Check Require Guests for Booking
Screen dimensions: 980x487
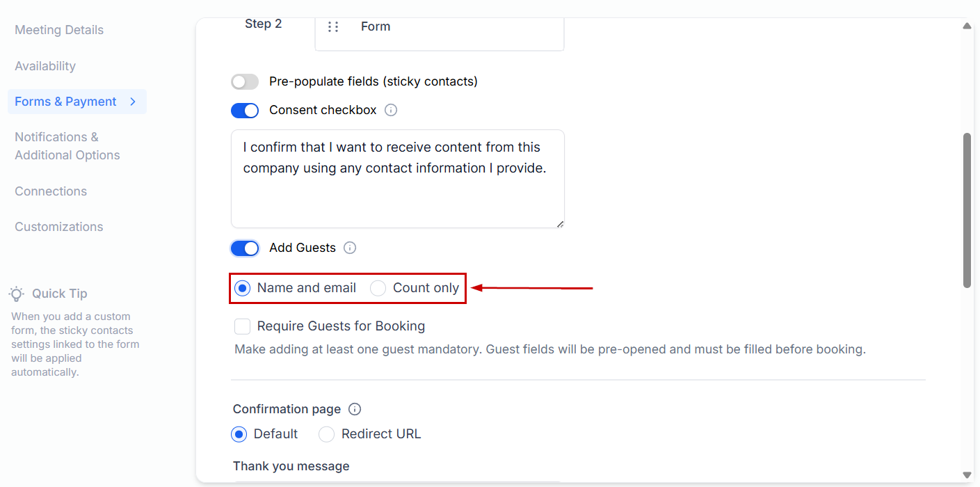[x=242, y=326]
